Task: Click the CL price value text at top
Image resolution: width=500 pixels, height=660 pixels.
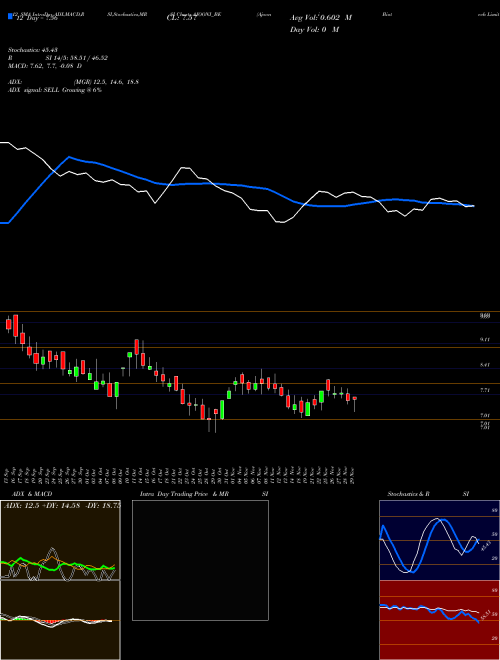Action: (x=182, y=18)
